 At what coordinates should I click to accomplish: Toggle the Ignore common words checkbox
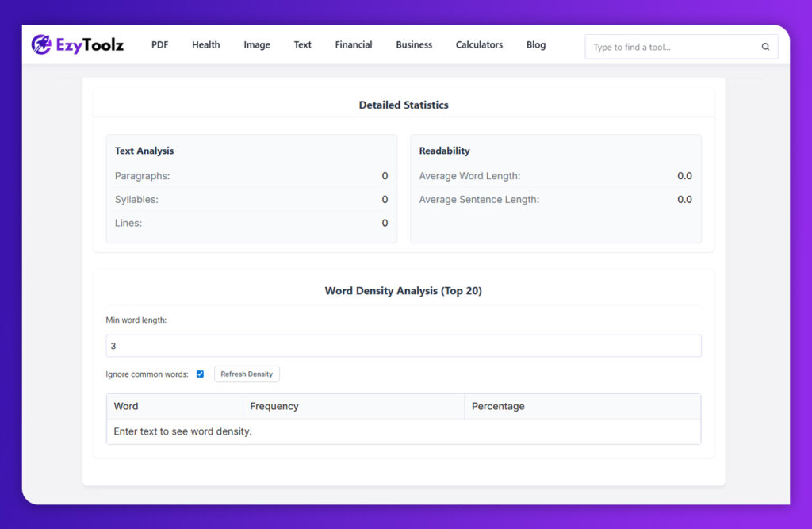(200, 374)
